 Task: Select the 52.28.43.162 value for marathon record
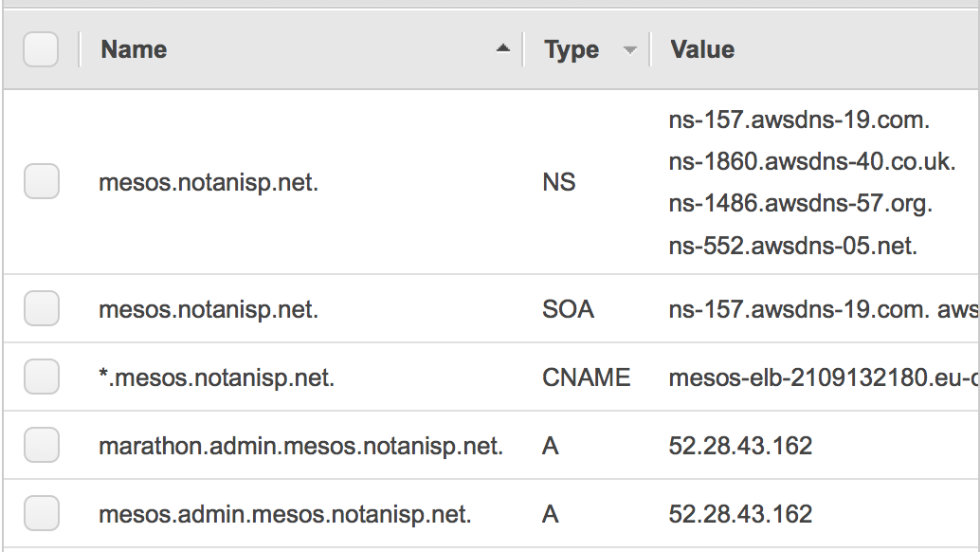740,446
